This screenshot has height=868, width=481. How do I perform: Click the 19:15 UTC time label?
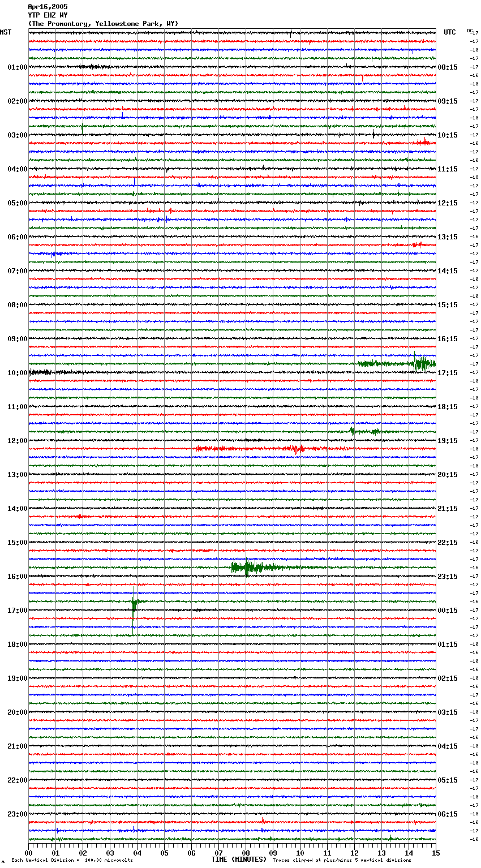coord(448,441)
